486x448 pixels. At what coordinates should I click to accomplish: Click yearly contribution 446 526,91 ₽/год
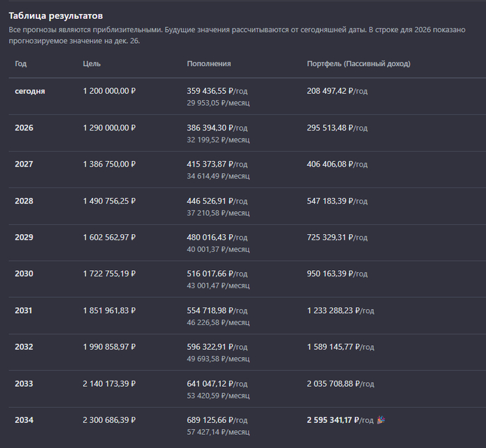tap(217, 201)
